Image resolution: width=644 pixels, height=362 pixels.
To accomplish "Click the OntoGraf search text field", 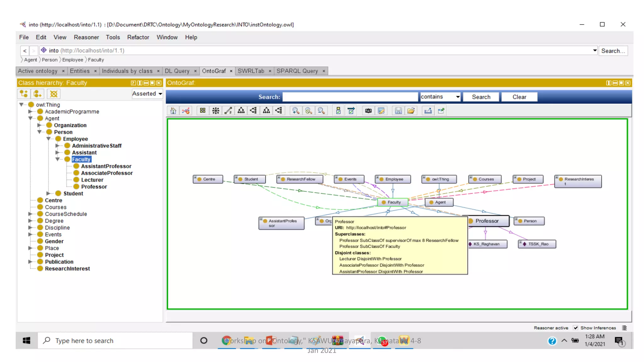I will coord(350,97).
